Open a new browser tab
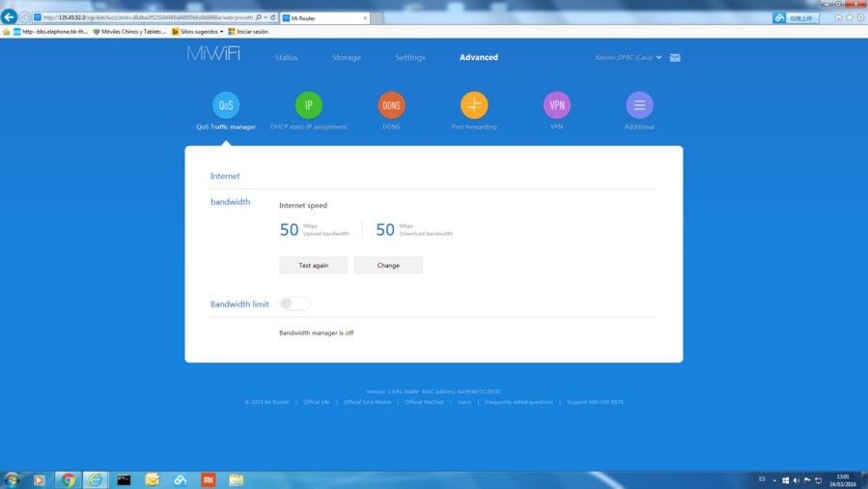The width and height of the screenshot is (868, 489). [377, 18]
